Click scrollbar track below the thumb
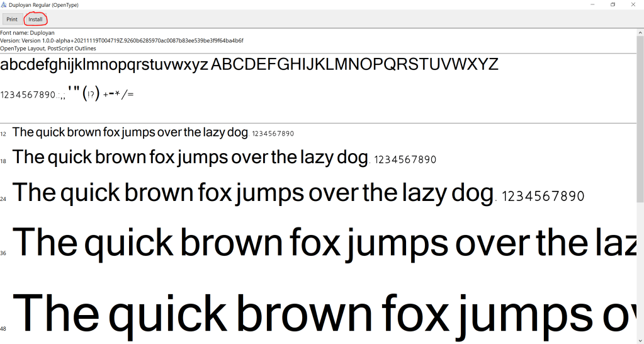The height and width of the screenshot is (344, 644). click(640, 271)
